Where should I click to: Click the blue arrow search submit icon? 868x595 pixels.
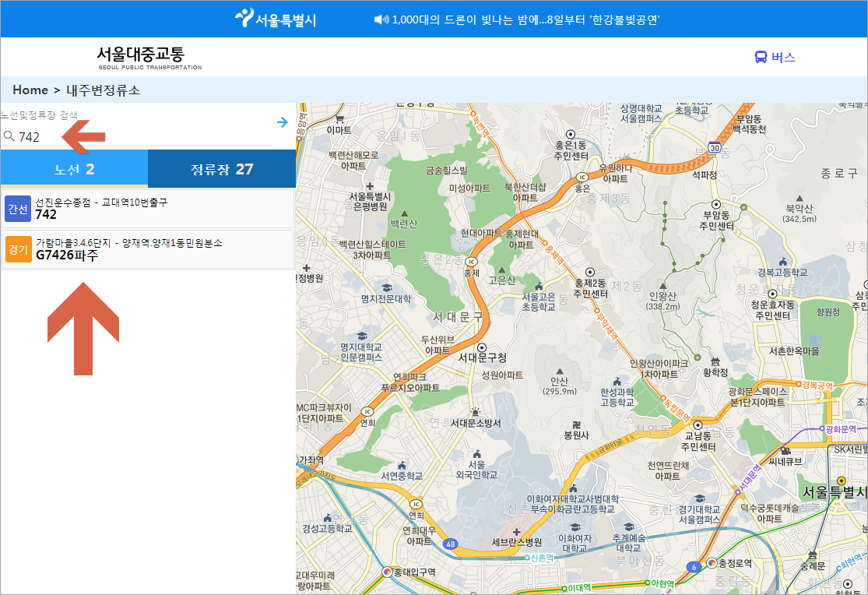tap(282, 121)
